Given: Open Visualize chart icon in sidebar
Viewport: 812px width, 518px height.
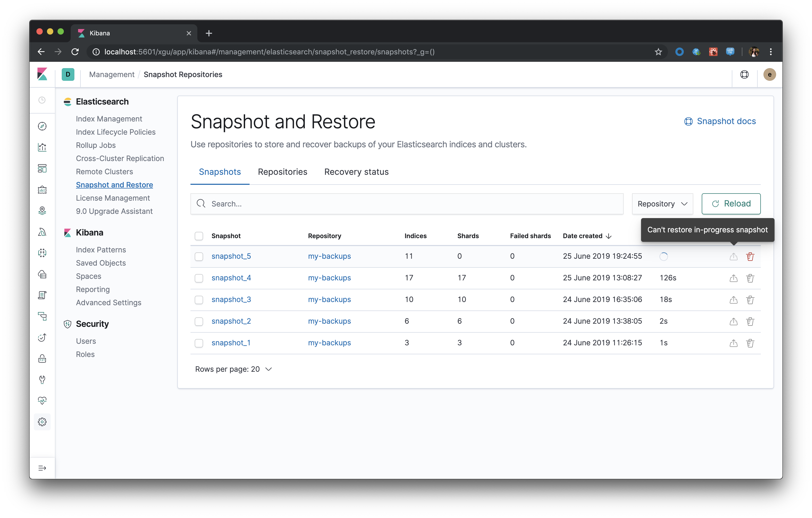Looking at the screenshot, I should [42, 148].
